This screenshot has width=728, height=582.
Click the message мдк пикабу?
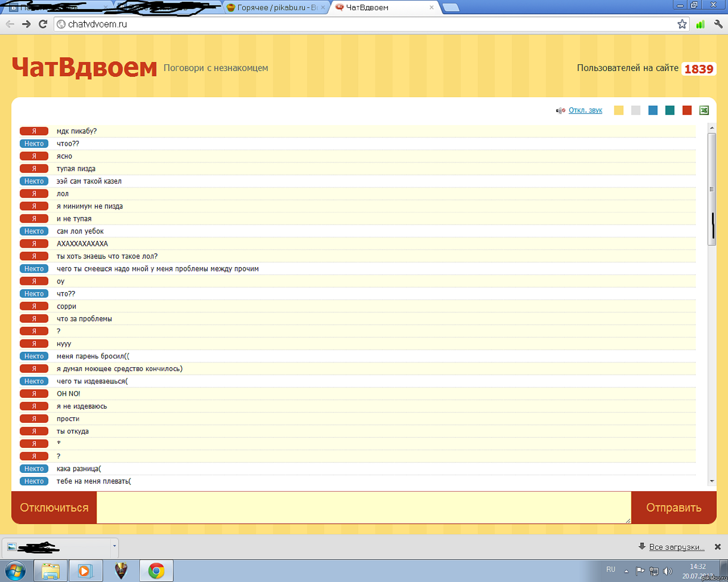[77, 131]
